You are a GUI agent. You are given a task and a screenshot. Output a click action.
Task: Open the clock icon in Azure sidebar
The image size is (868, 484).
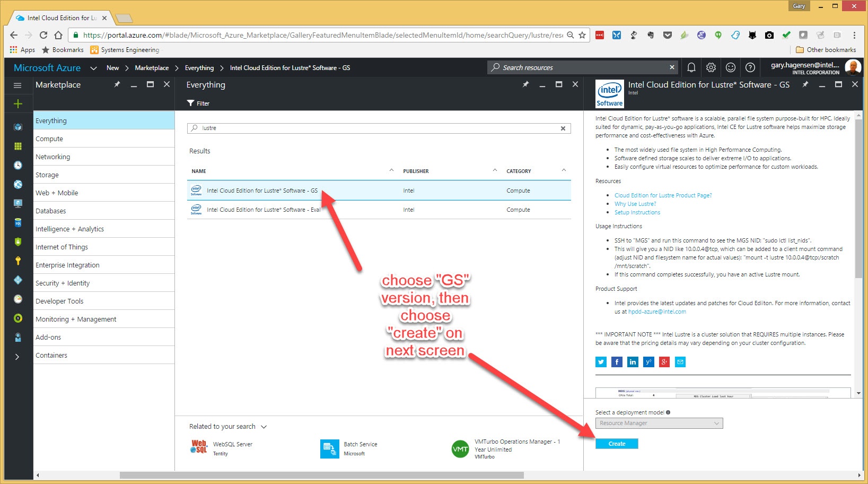[17, 165]
